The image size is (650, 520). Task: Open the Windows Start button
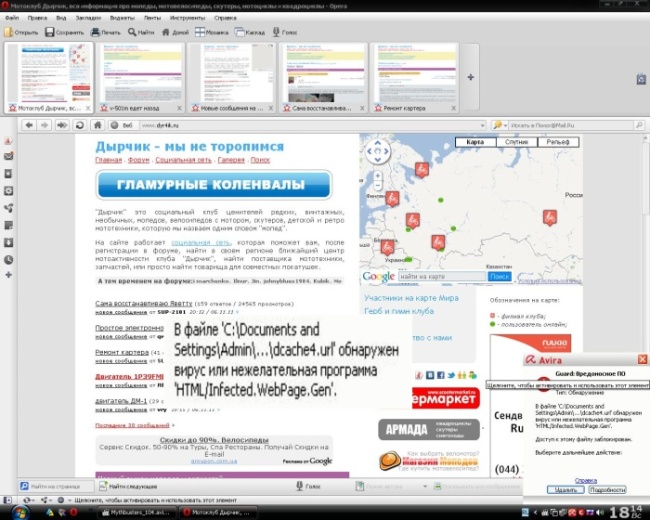[x=19, y=513]
